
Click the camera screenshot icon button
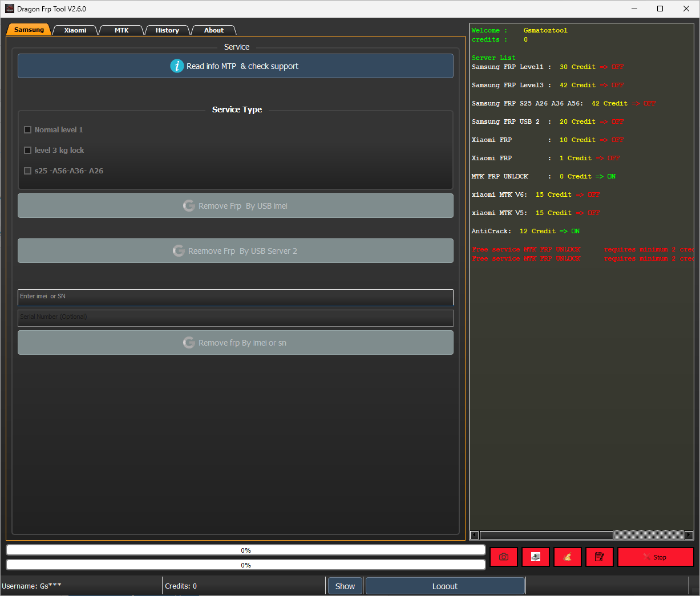pyautogui.click(x=504, y=557)
